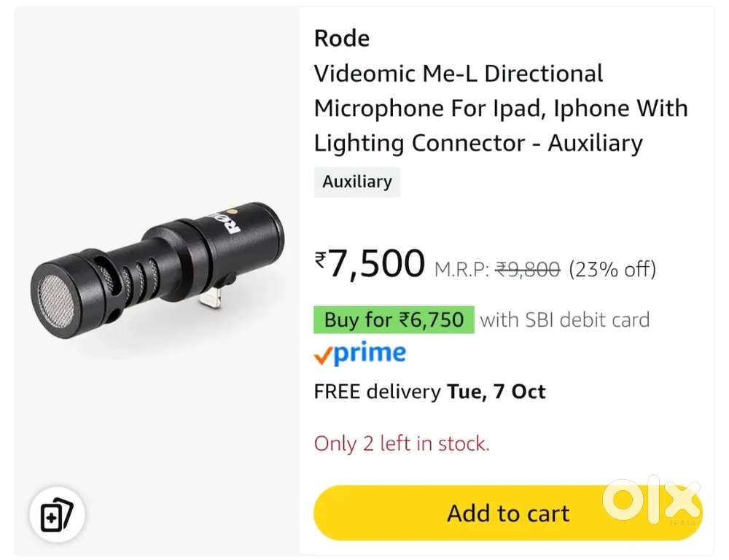Click the FREE delivery Tue, 7 Oct text

click(429, 392)
